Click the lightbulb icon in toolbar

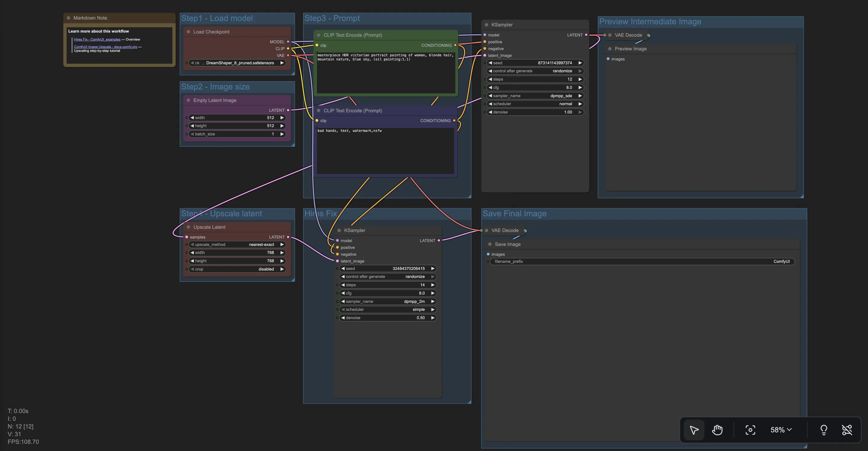click(824, 430)
